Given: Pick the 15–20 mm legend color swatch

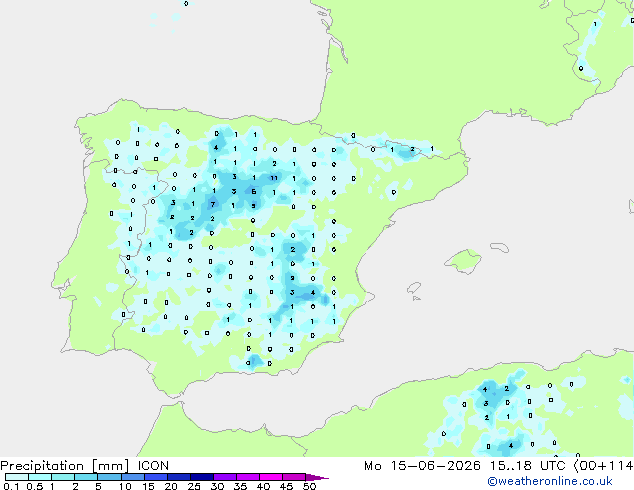Looking at the screenshot, I should (155, 477).
